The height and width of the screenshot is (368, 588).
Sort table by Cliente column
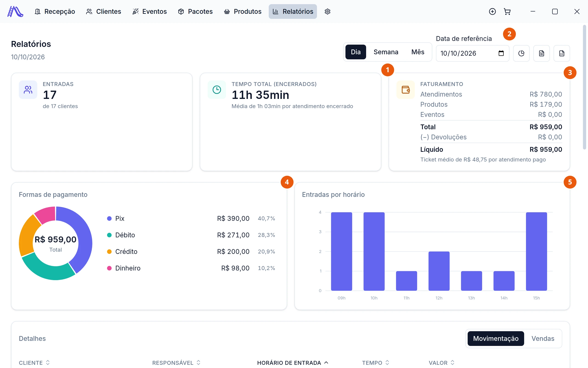(34, 363)
